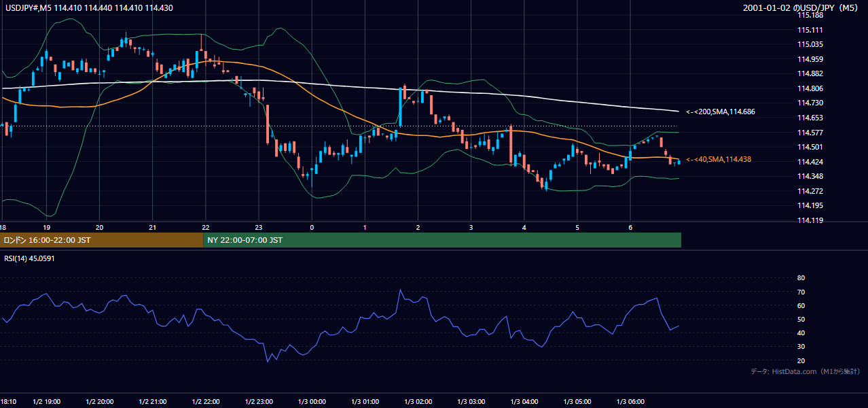Click price axis label 115.111
868x408 pixels.
pyautogui.click(x=810, y=30)
